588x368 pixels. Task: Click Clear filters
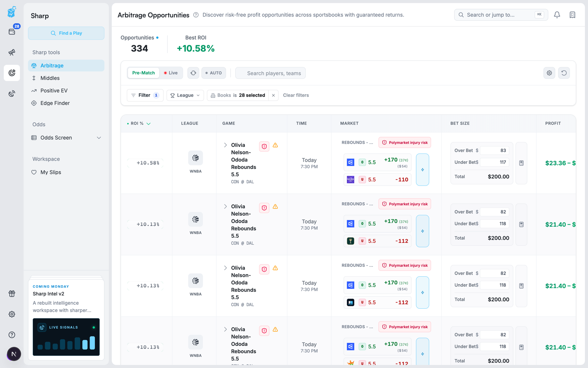click(296, 95)
